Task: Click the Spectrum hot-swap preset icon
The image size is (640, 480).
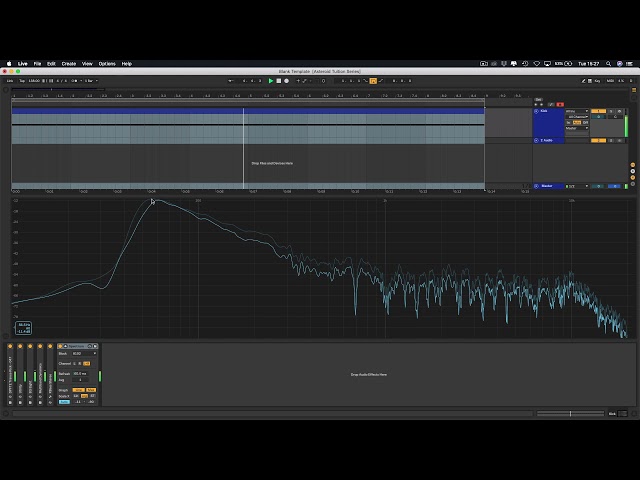Action: 90,346
